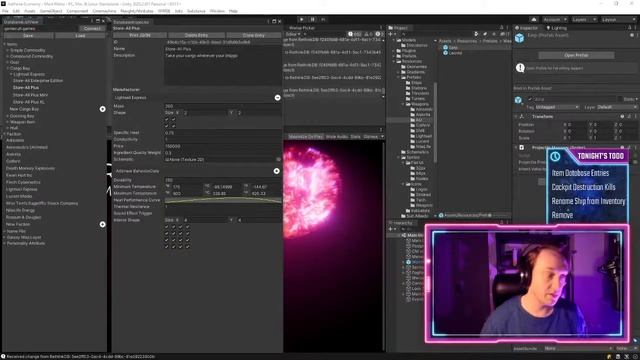Select the Cargo prefab asset icon
The height and width of the screenshot is (360, 640).
(445, 47)
